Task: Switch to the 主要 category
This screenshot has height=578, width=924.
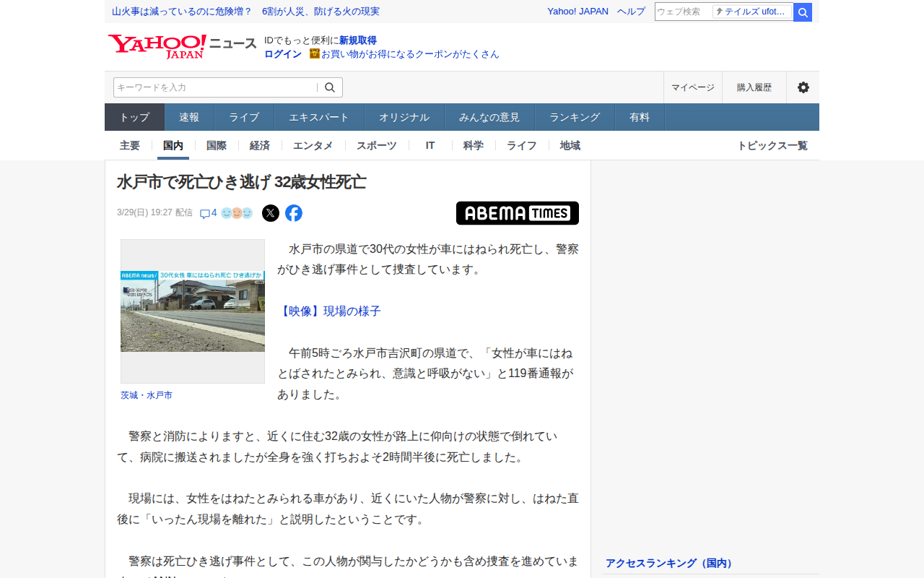Action: click(130, 145)
